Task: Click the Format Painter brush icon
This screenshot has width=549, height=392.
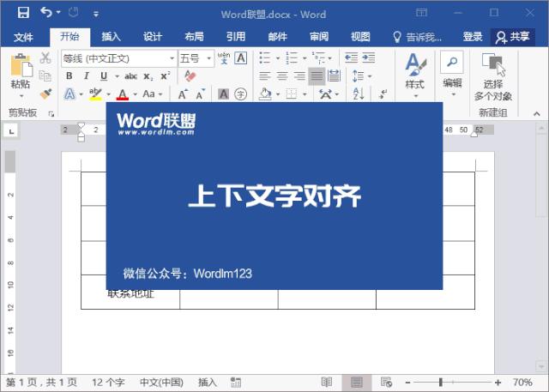Action: pos(45,93)
